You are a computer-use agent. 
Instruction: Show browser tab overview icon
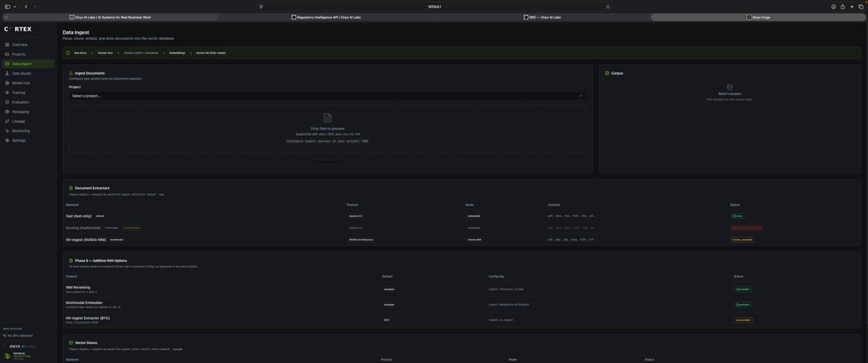pyautogui.click(x=861, y=7)
